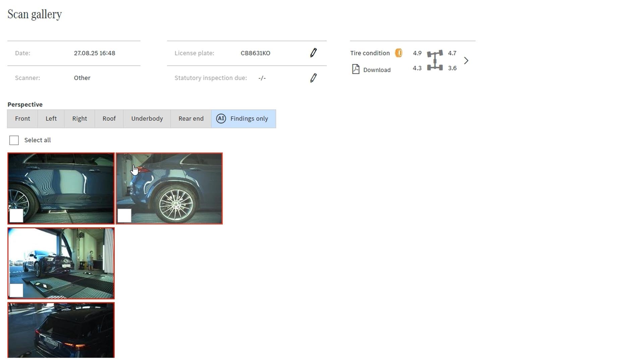Screen dimensions: 644x362
Task: Switch to the Underbody perspective tab
Action: (147, 119)
